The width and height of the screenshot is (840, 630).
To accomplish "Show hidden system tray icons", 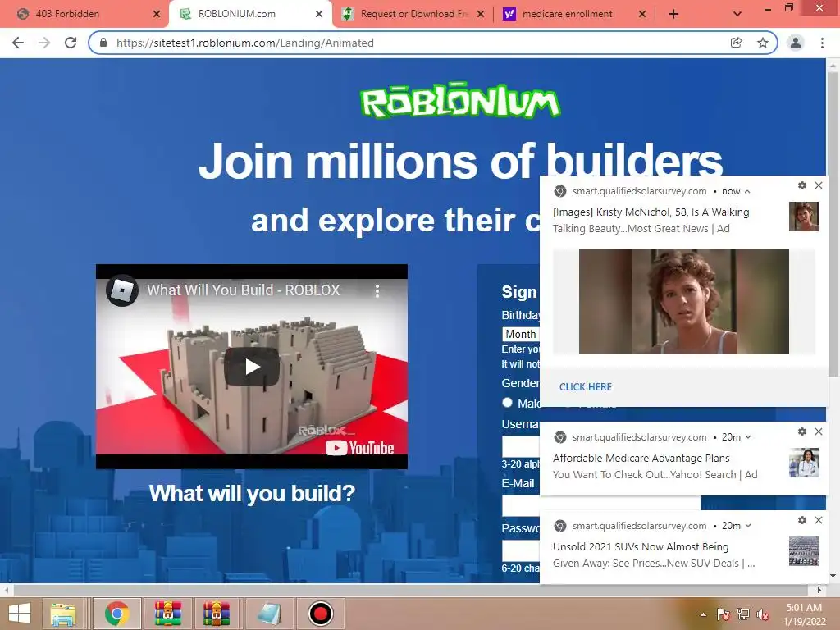I will pos(703,614).
